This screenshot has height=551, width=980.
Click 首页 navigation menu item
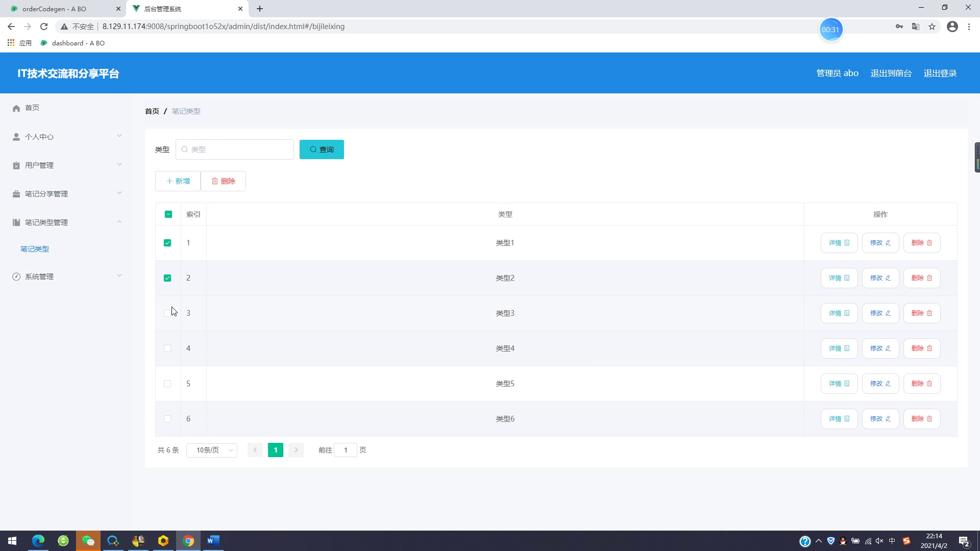point(32,108)
